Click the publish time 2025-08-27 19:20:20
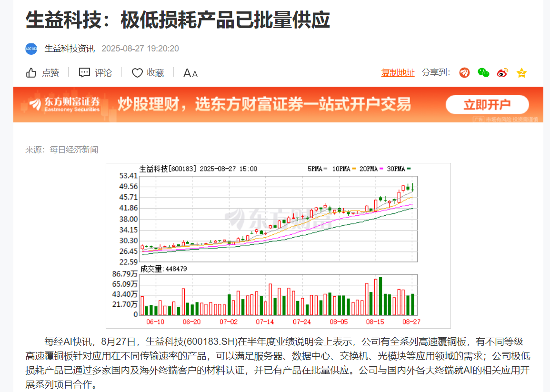This screenshot has height=392, width=550. coord(140,49)
